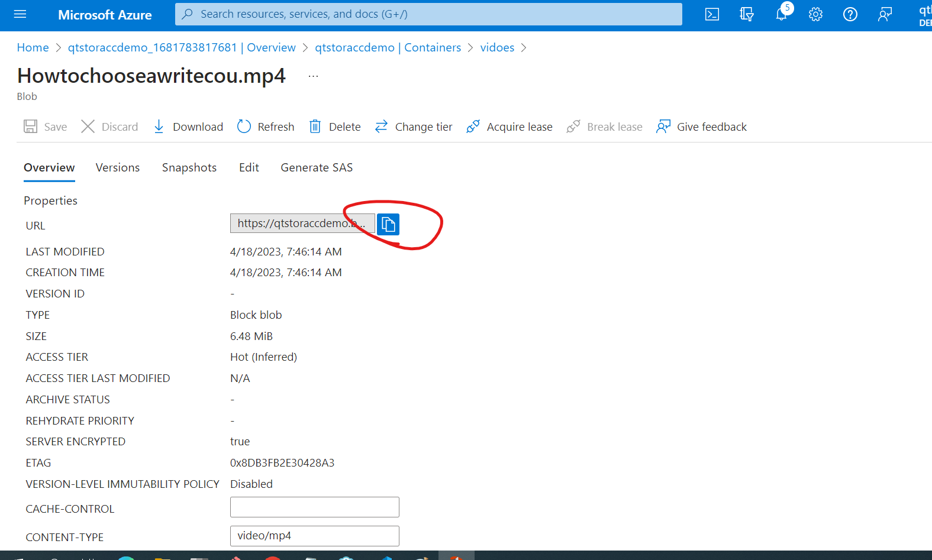
Task: Click the Hot (Inferred) access tier value
Action: 264,357
